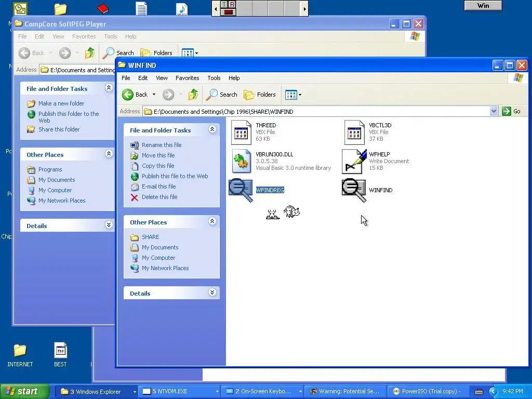Image resolution: width=532 pixels, height=399 pixels.
Task: Go up one folder in SoftPEG Player window
Action: pos(90,53)
